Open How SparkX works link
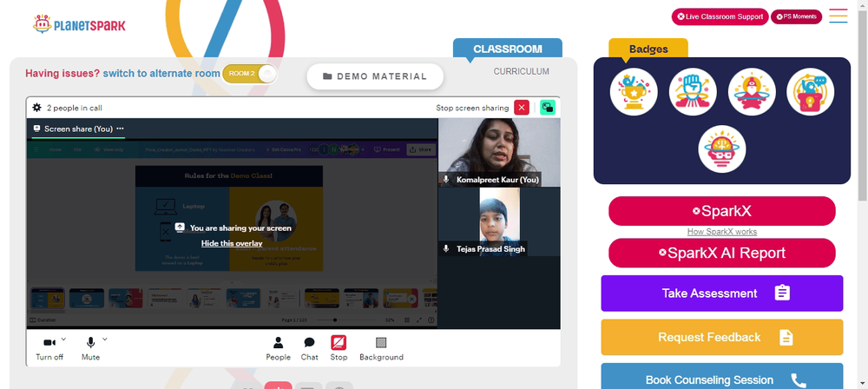The height and width of the screenshot is (389, 868). [722, 232]
